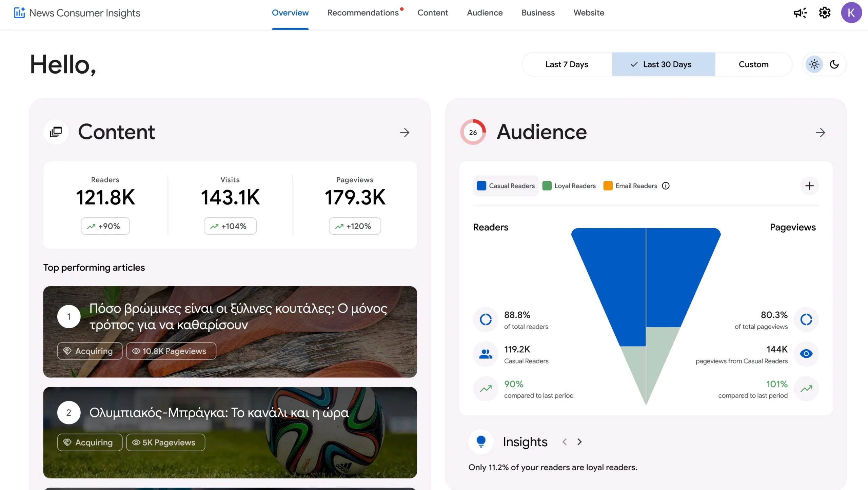Click the 121.8K readers value
This screenshot has height=490, width=868.
pos(105,197)
